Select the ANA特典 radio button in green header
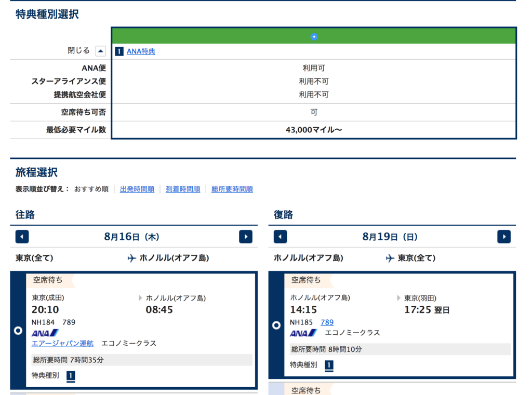The width and height of the screenshot is (532, 395). pyautogui.click(x=314, y=37)
